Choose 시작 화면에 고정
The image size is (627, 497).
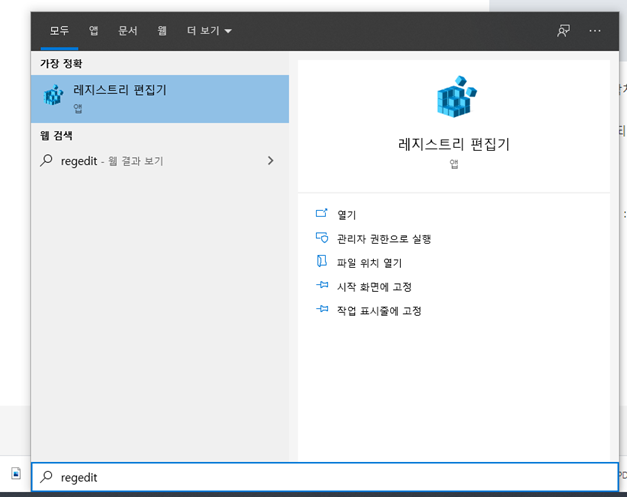coord(374,287)
